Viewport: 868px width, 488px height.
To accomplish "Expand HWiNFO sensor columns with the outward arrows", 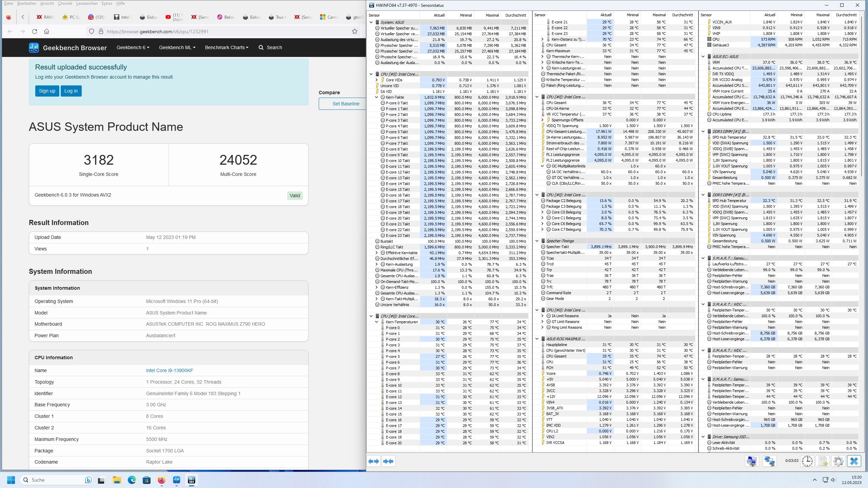I will click(374, 461).
